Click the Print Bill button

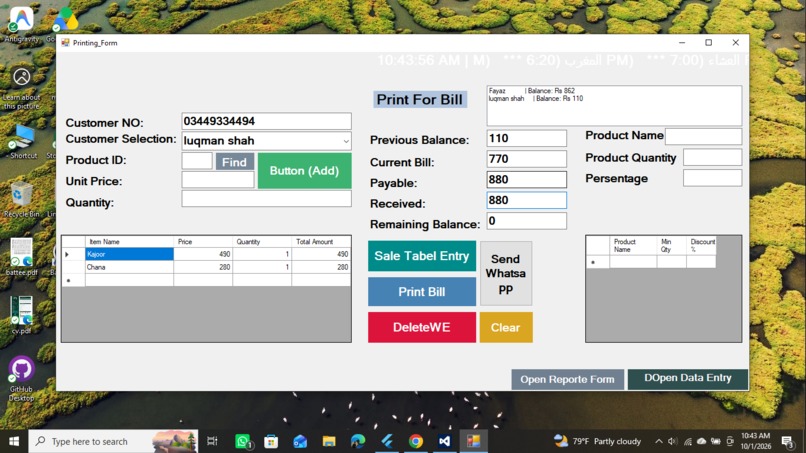(x=422, y=292)
